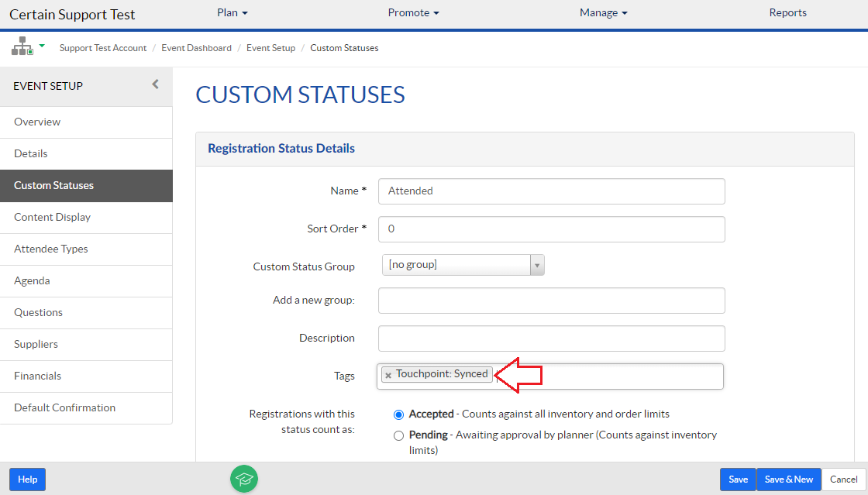The width and height of the screenshot is (868, 495).
Task: Click the Certain Support Test title
Action: pyautogui.click(x=72, y=15)
